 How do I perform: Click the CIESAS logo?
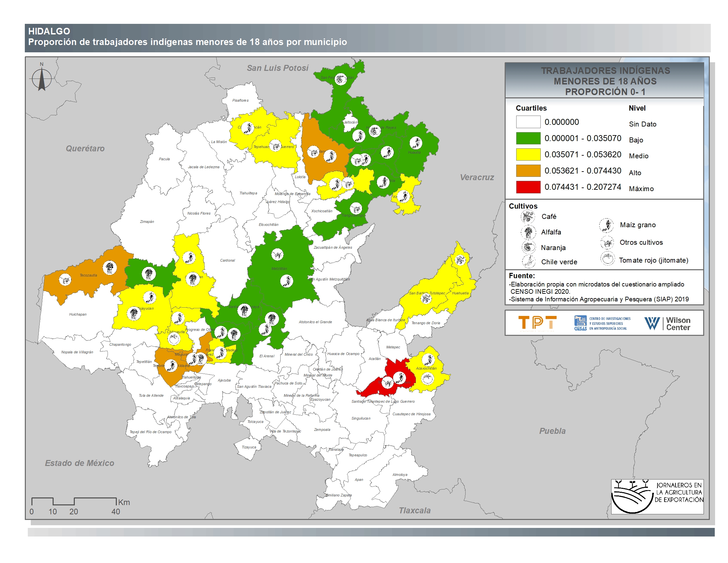[602, 323]
